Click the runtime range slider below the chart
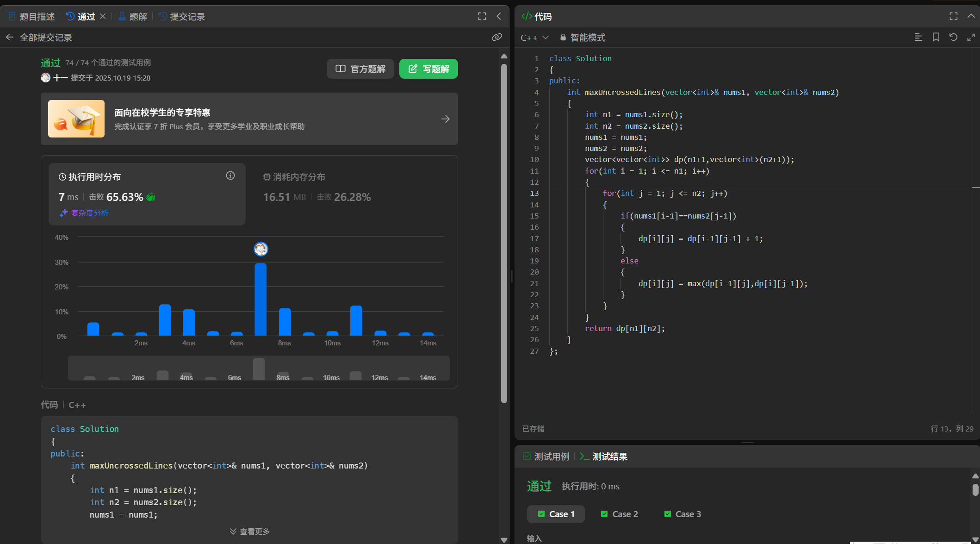This screenshot has height=544, width=980. pyautogui.click(x=258, y=369)
